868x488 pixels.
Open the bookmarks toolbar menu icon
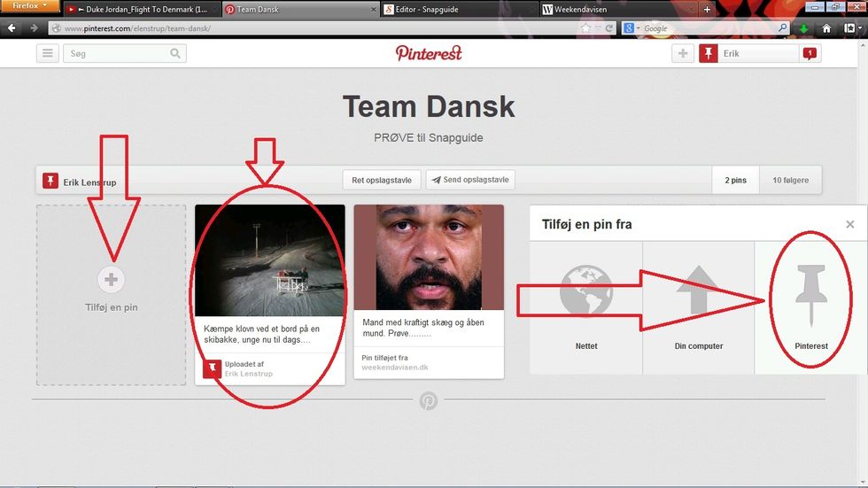(x=851, y=28)
